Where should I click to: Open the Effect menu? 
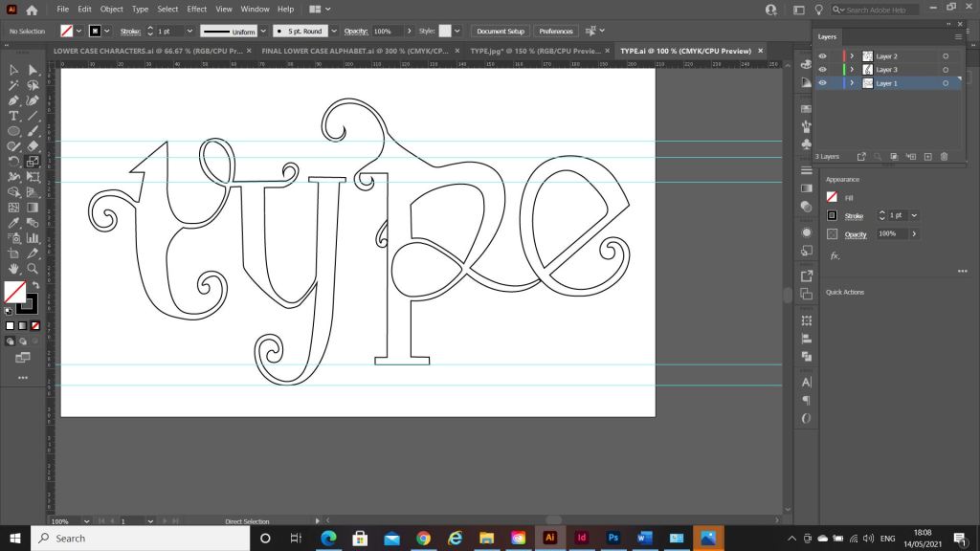click(197, 9)
